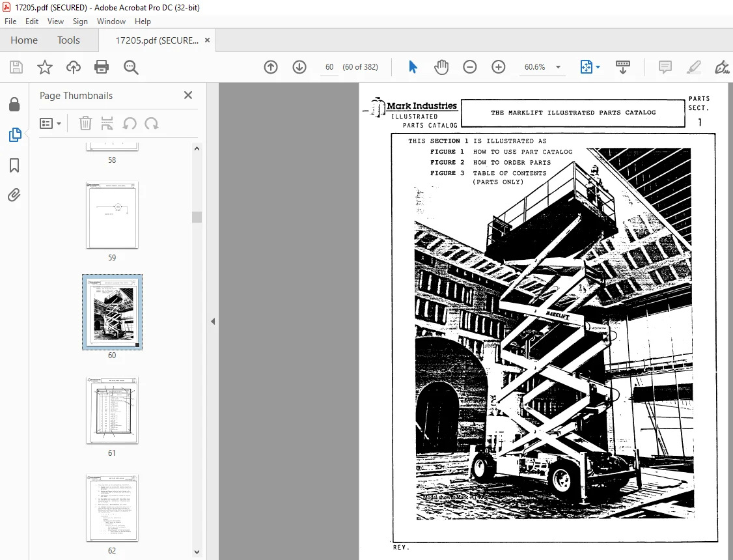Viewport: 733px width, 560px height.
Task: Add the document to starred files
Action: coord(45,67)
